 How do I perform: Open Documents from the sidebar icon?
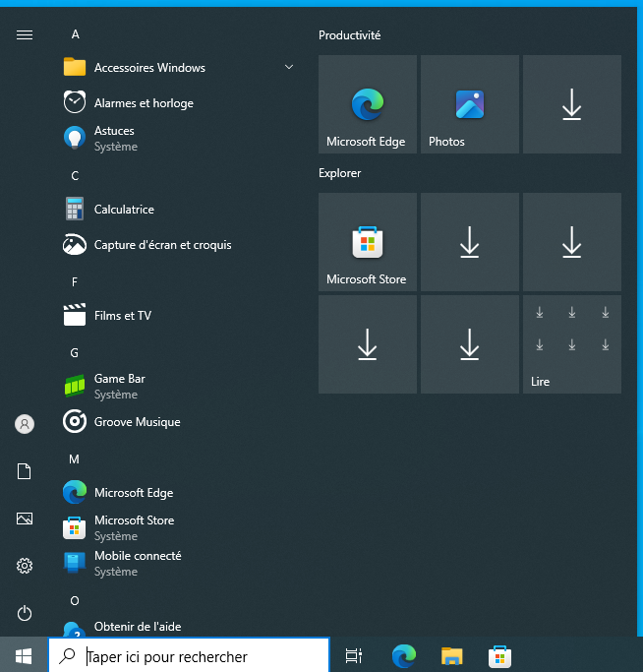25,471
